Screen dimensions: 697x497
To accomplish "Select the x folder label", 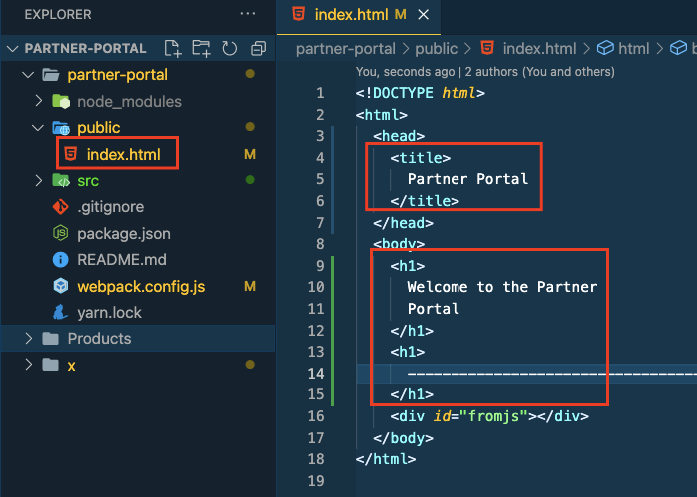I will pyautogui.click(x=72, y=366).
